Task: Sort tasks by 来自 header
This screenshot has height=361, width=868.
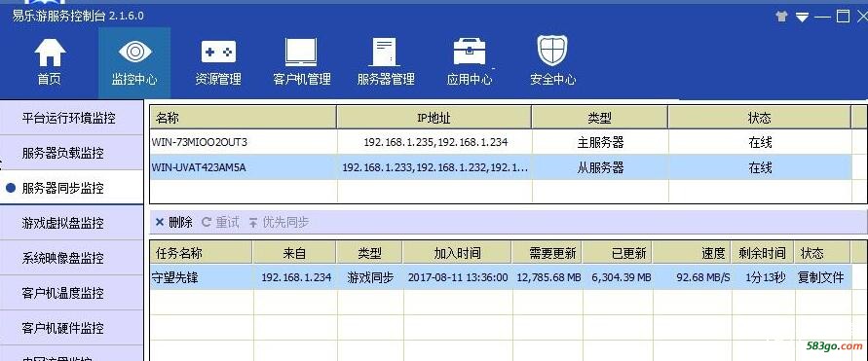Action: click(x=294, y=253)
